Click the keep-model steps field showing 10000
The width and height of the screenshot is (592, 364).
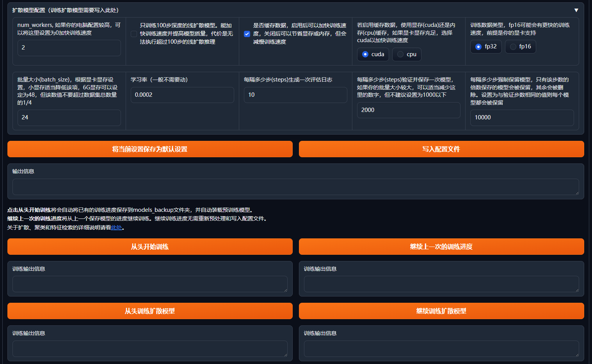pos(522,117)
